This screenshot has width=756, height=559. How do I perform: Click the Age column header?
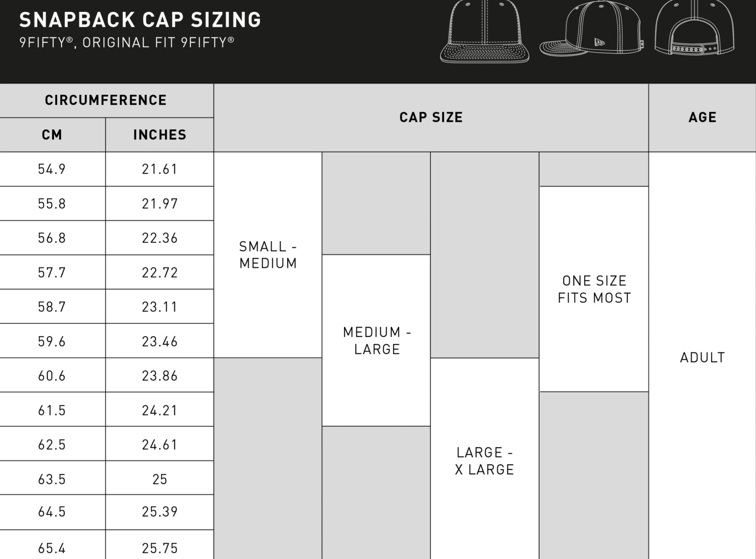(702, 117)
